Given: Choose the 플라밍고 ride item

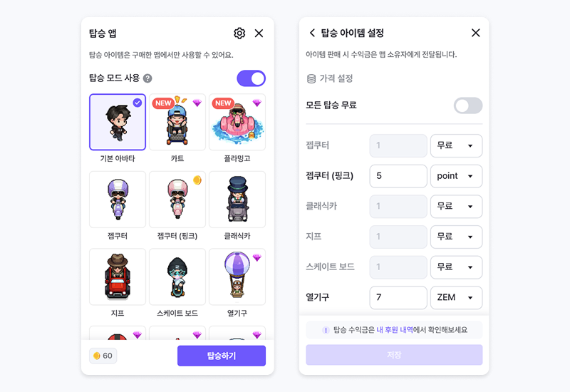Looking at the screenshot, I should [237, 122].
